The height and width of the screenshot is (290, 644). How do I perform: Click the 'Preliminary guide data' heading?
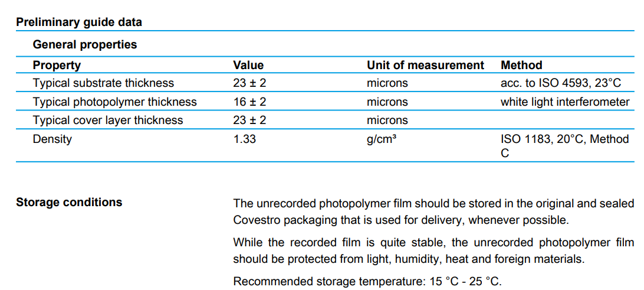pos(78,22)
